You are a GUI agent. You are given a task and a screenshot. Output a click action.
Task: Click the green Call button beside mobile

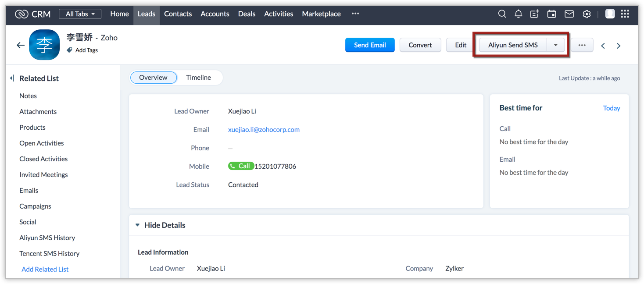click(x=241, y=166)
